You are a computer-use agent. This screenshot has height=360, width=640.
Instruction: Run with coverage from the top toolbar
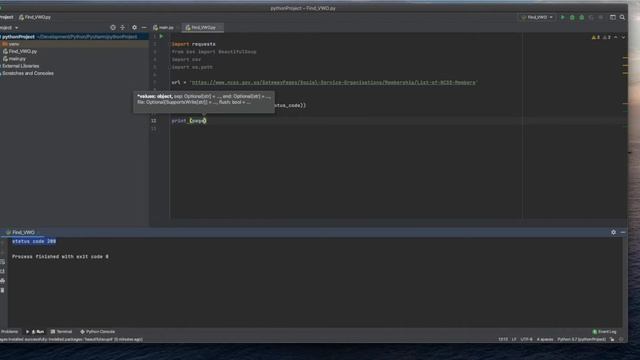pyautogui.click(x=582, y=17)
